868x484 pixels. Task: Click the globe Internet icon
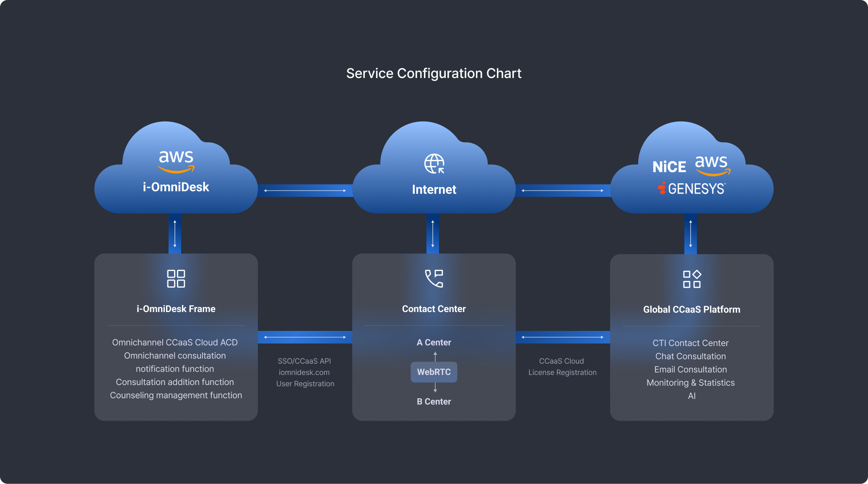point(434,164)
